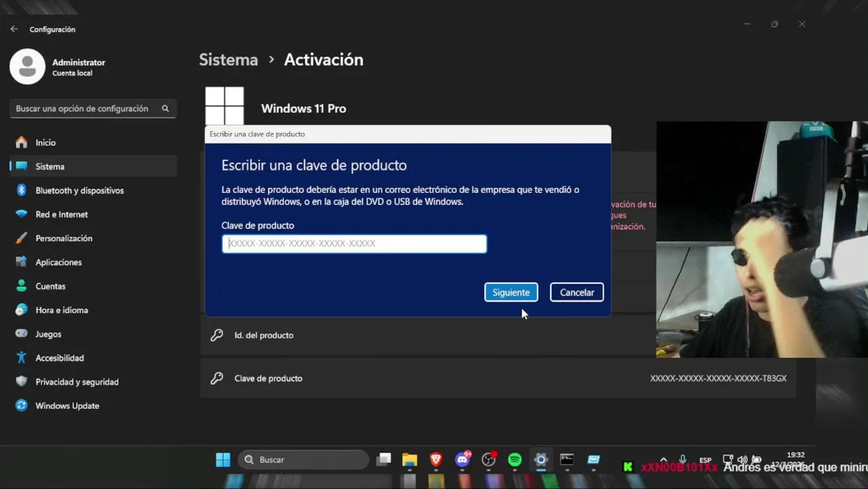Click the Administrator account avatar
The width and height of the screenshot is (868, 489).
[27, 67]
